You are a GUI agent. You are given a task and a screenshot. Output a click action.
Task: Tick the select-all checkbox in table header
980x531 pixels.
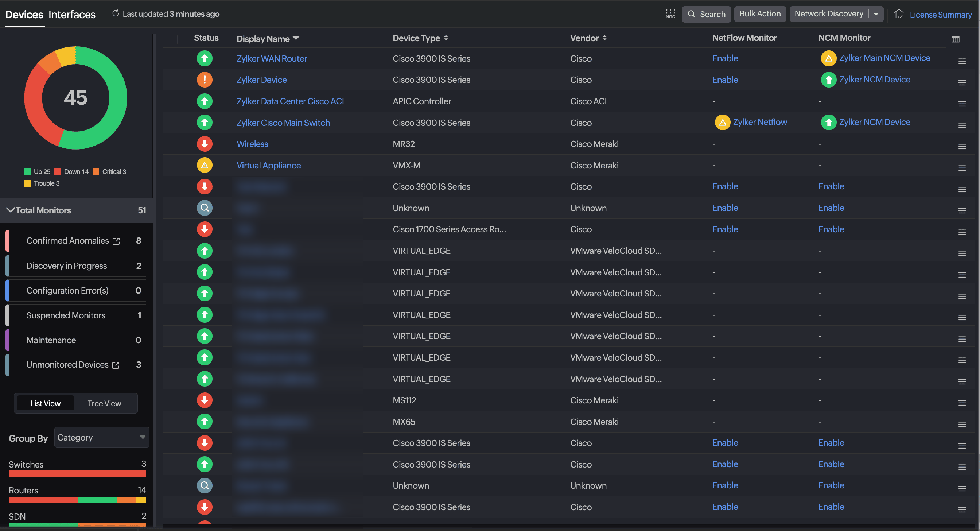click(x=173, y=39)
